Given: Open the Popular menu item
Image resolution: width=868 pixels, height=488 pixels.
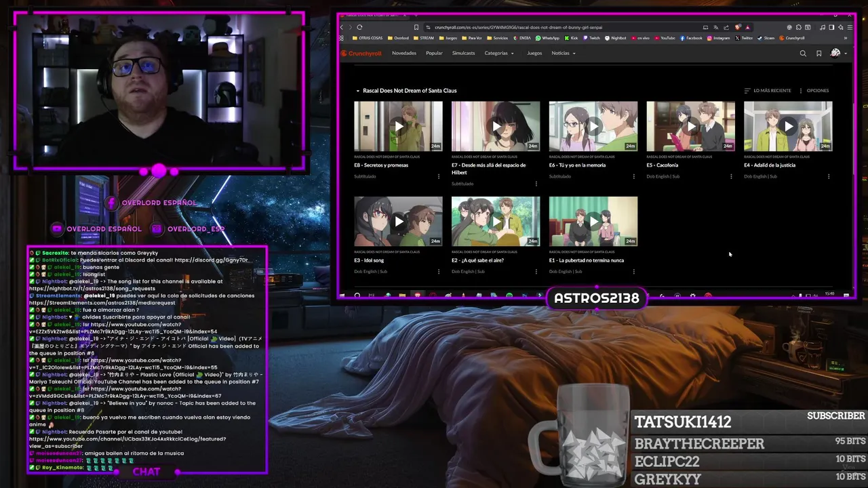Looking at the screenshot, I should click(434, 53).
